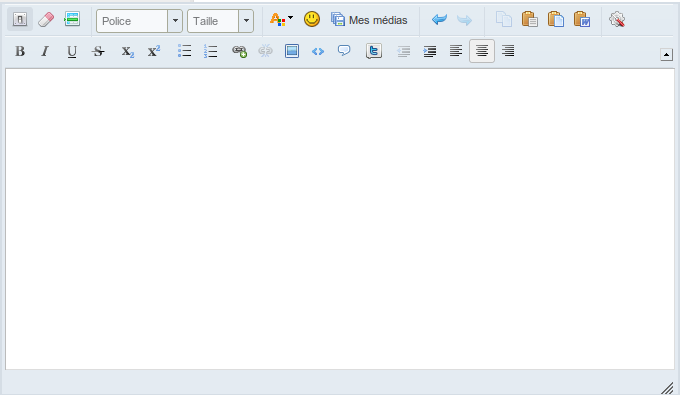
Task: Click inside the empty text editing area
Action: (340, 219)
